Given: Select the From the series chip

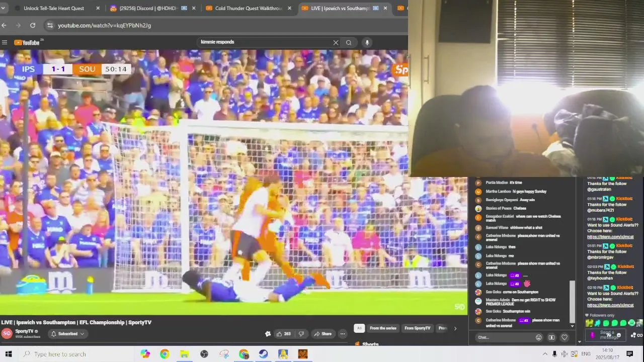Looking at the screenshot, I should tap(383, 328).
